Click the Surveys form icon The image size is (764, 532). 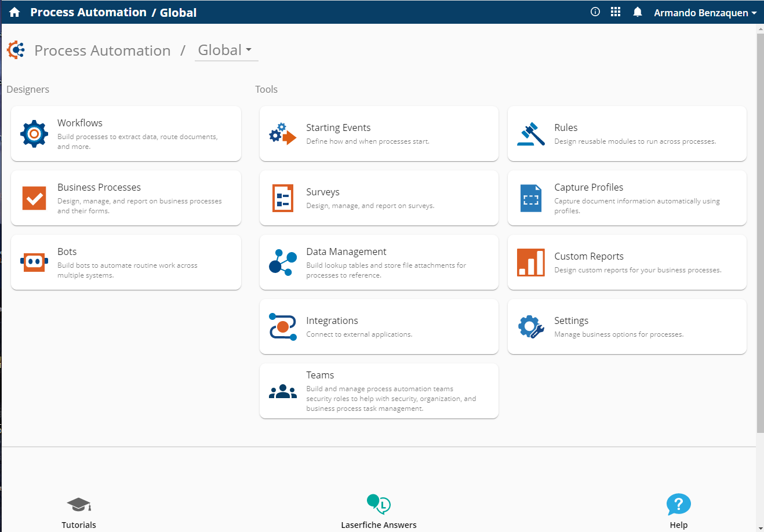[283, 198]
